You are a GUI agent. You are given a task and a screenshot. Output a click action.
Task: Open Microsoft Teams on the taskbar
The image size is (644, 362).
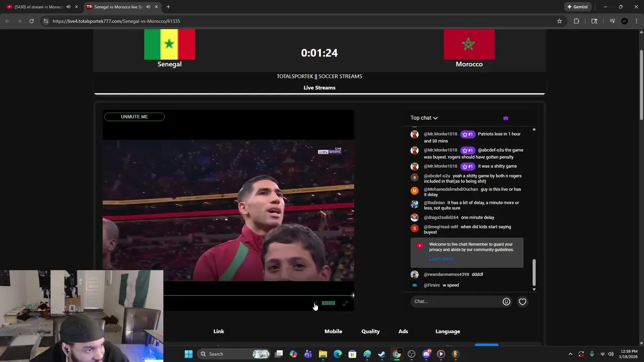pyautogui.click(x=308, y=354)
